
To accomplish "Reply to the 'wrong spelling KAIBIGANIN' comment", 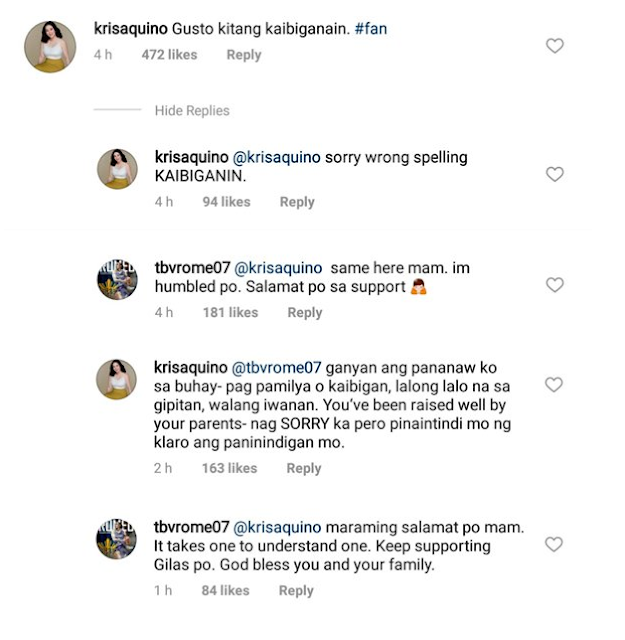I will click(x=297, y=202).
